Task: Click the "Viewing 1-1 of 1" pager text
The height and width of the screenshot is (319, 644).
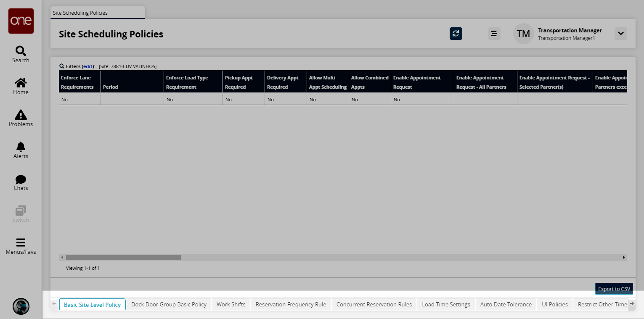Action: 83,268
